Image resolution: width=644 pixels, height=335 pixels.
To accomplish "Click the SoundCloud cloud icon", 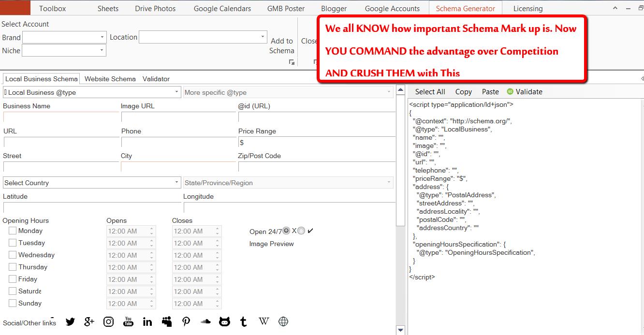I will click(x=205, y=321).
